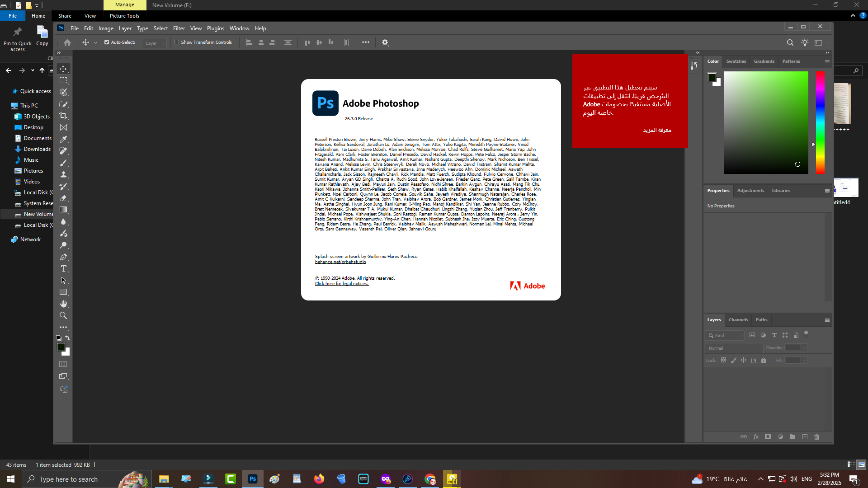
Task: Open the options bar settings gear
Action: [x=385, y=42]
